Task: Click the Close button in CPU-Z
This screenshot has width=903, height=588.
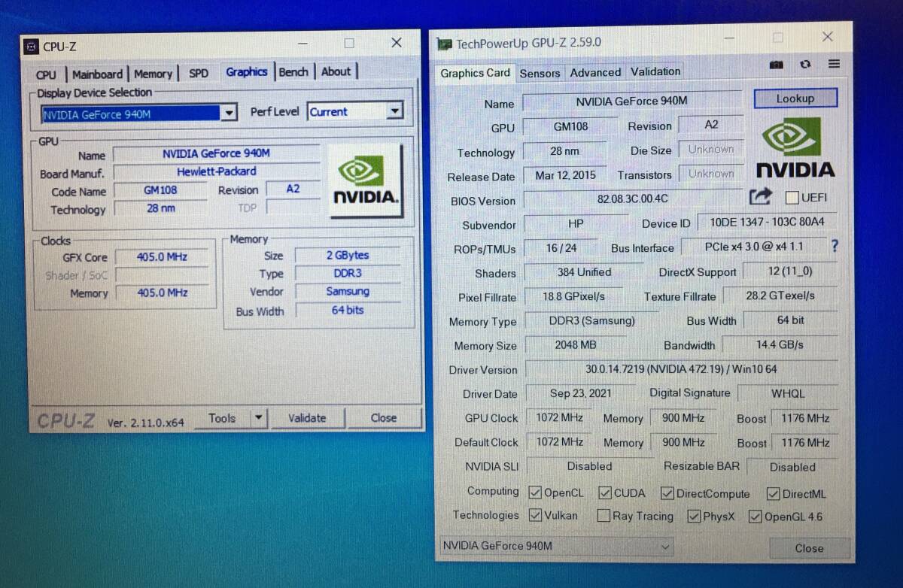Action: point(384,417)
